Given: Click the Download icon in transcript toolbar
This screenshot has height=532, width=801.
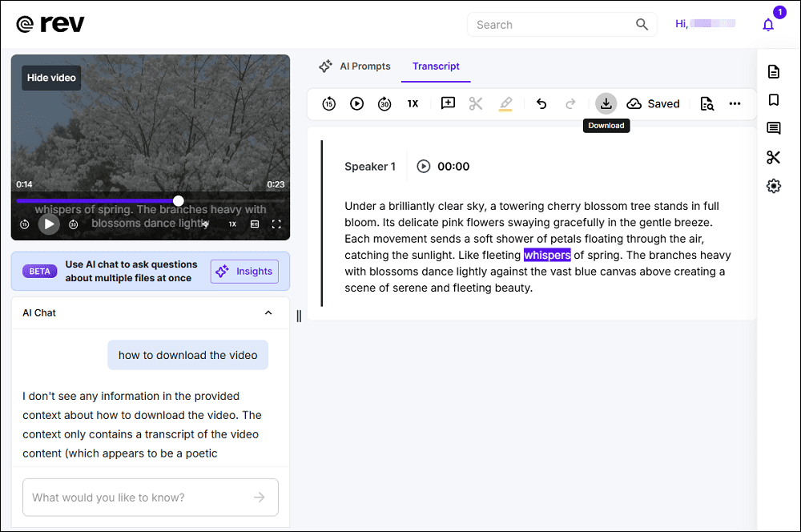Looking at the screenshot, I should click(606, 103).
